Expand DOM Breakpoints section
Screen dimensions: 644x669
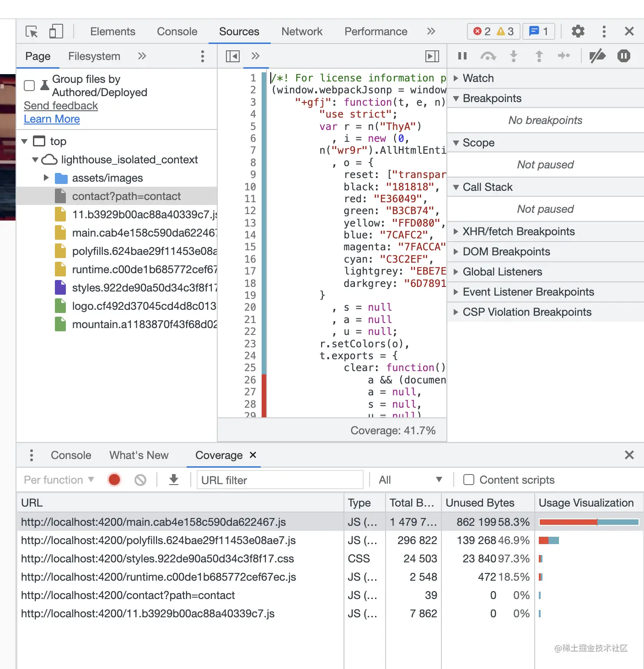tap(545, 252)
